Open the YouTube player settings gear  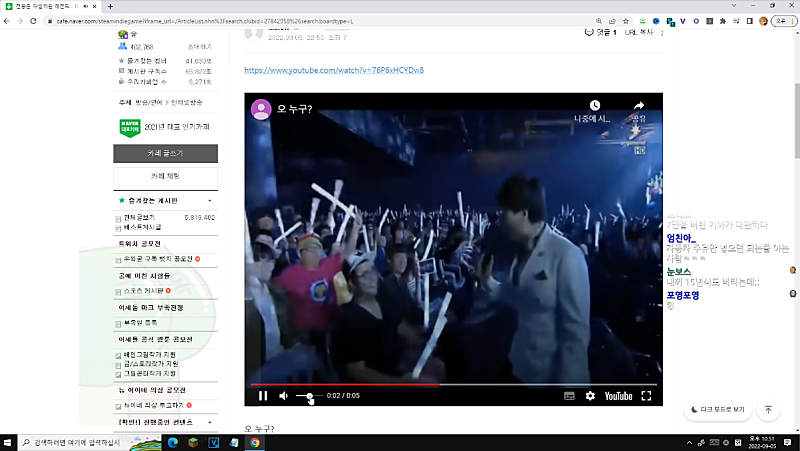pyautogui.click(x=590, y=396)
